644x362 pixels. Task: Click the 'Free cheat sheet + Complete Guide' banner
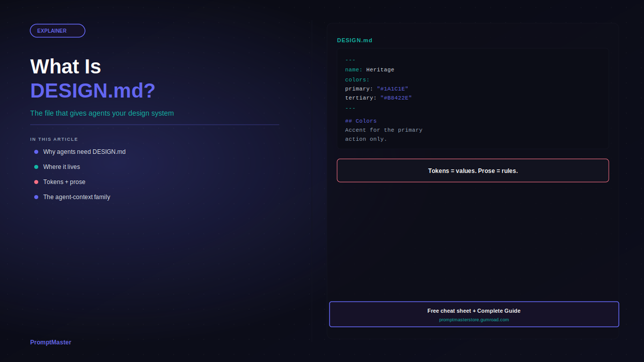[474, 314]
